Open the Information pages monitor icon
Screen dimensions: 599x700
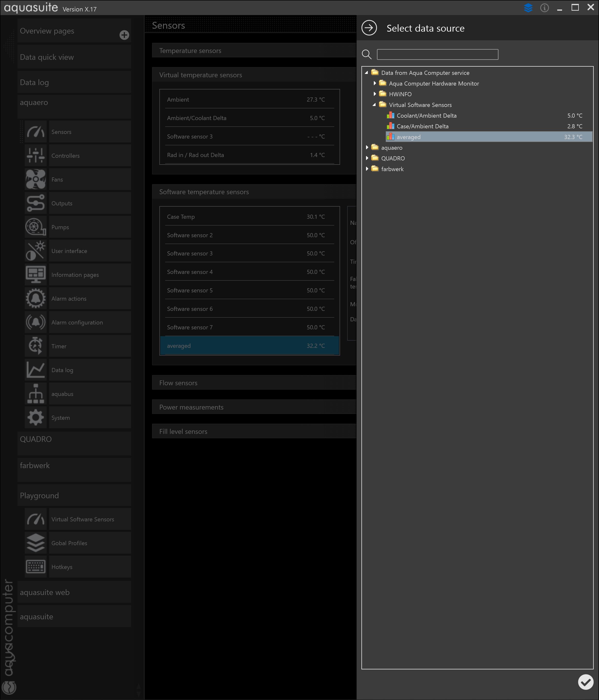click(35, 275)
